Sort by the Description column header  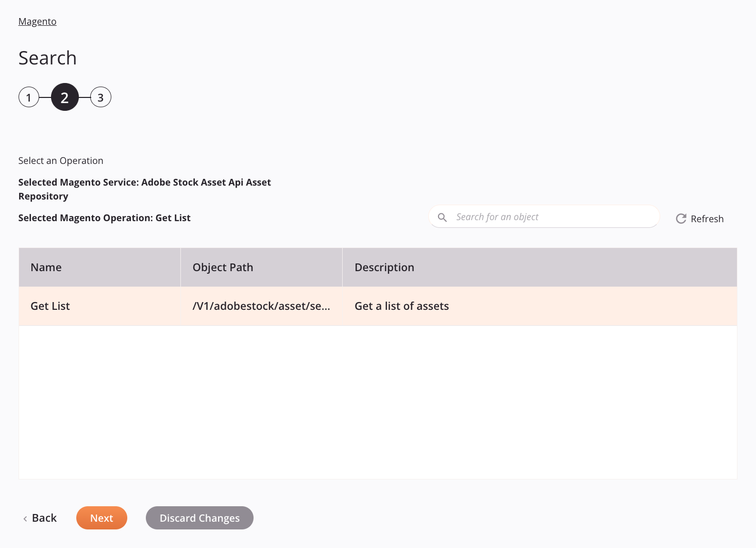coord(540,267)
